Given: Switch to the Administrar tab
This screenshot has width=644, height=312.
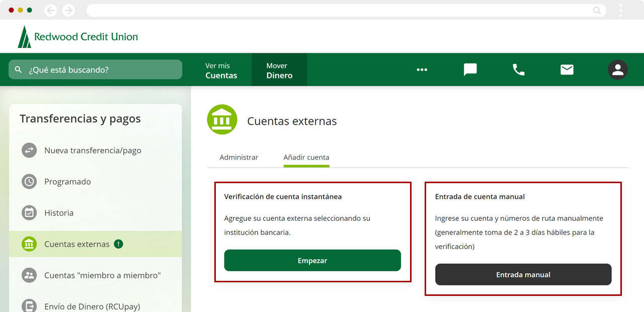Looking at the screenshot, I should point(239,158).
